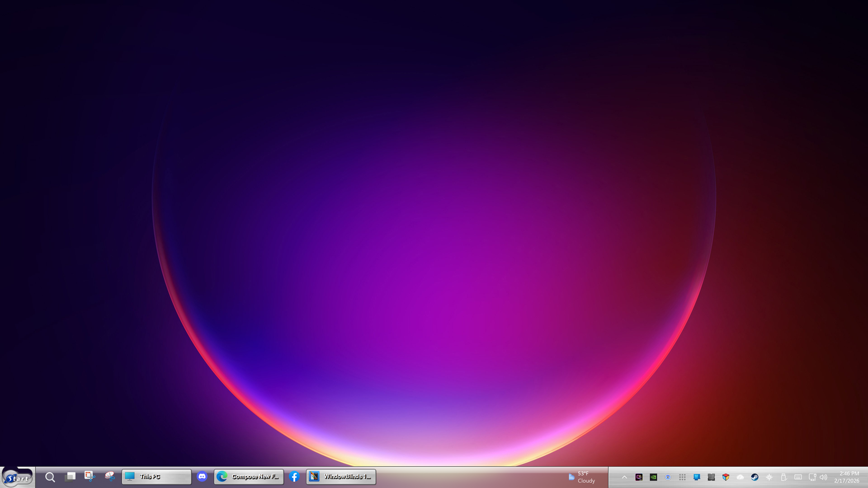
Task: Click the colorful cube tray icon
Action: [x=726, y=477]
